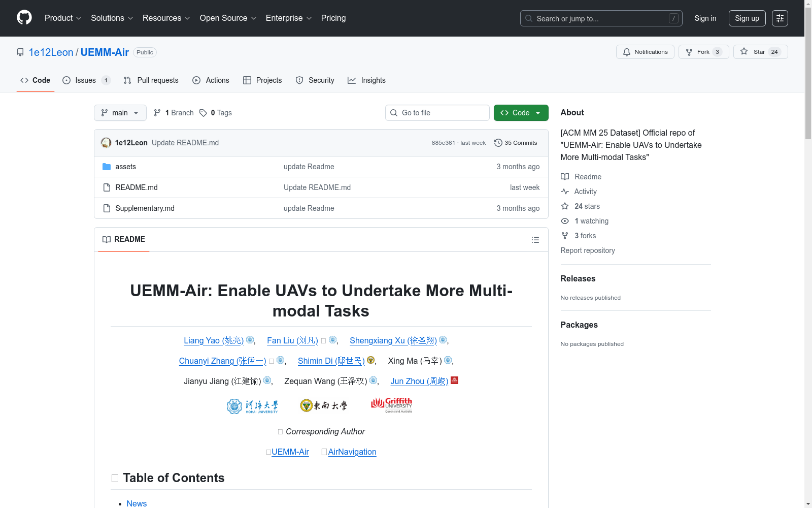812x508 pixels.
Task: Open Shimin Di author link
Action: (x=331, y=361)
